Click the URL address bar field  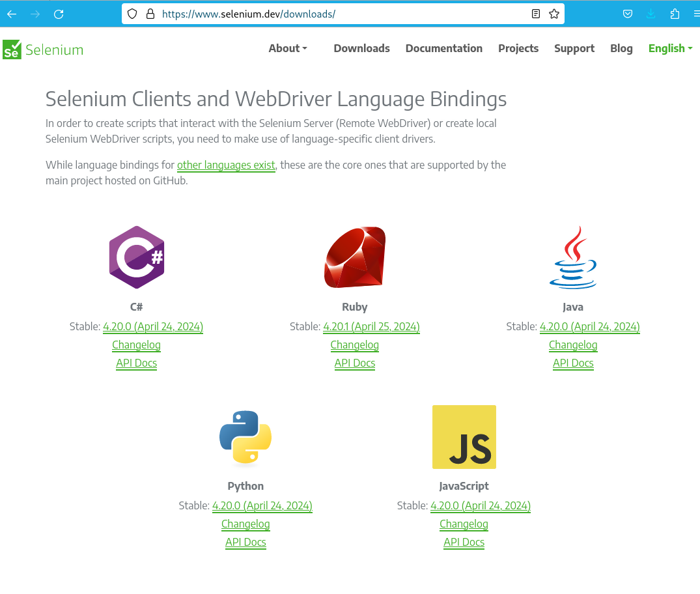point(343,14)
